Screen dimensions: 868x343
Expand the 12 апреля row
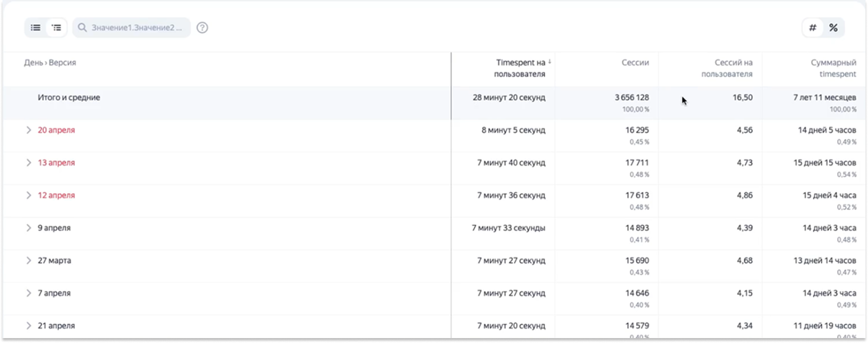click(28, 195)
